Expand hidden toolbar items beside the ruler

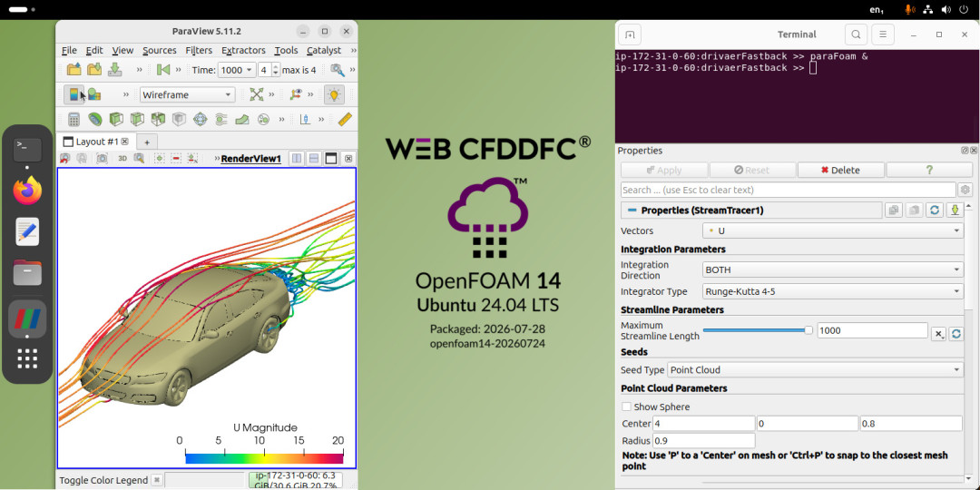[x=321, y=119]
